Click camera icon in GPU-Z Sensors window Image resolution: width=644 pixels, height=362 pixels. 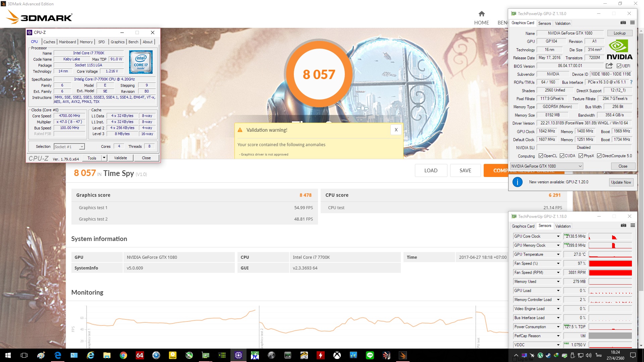click(x=623, y=226)
